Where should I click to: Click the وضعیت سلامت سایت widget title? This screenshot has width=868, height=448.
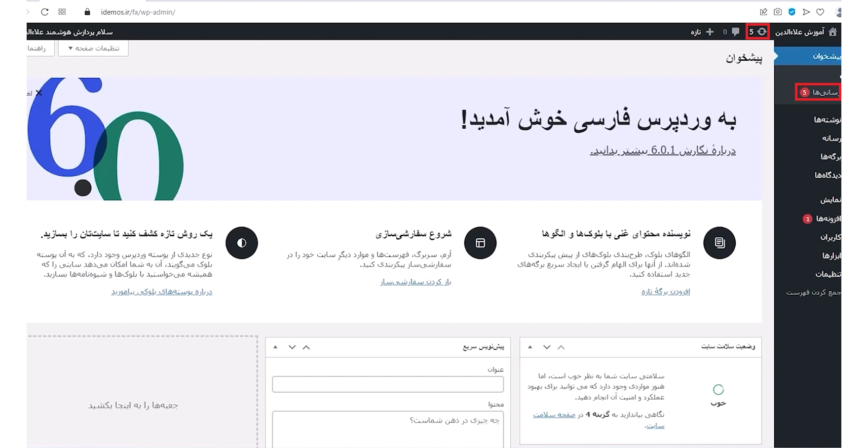click(x=728, y=347)
